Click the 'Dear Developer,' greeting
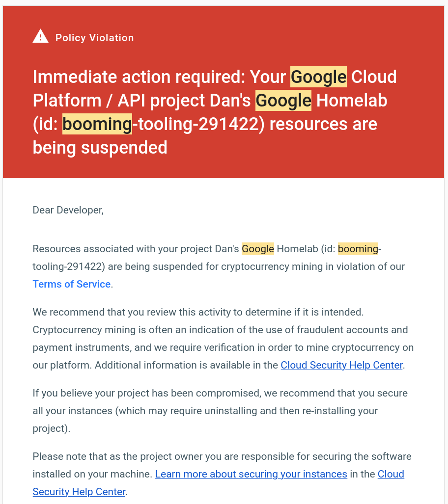This screenshot has width=448, height=504. point(68,210)
